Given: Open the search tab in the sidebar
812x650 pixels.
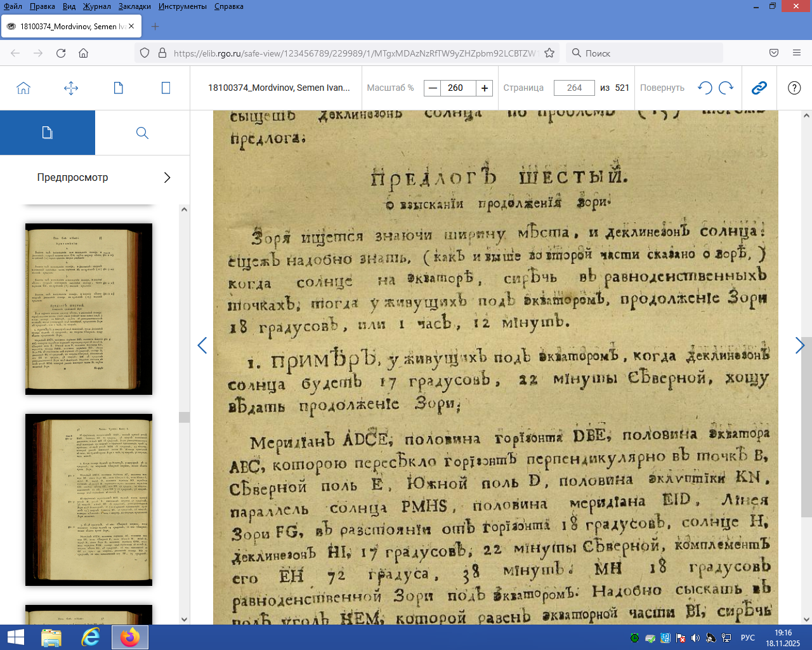Looking at the screenshot, I should [142, 133].
